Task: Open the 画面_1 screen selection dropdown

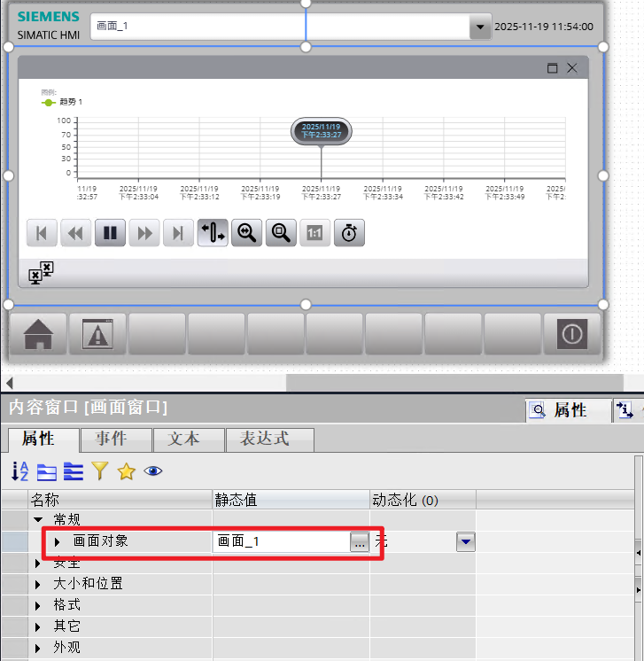Action: tap(479, 27)
